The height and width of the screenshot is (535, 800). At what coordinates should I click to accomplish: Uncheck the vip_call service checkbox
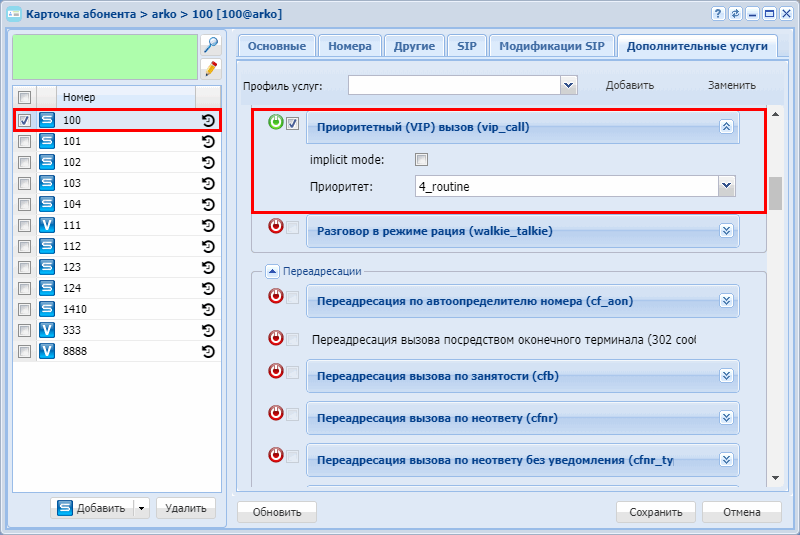[293, 124]
